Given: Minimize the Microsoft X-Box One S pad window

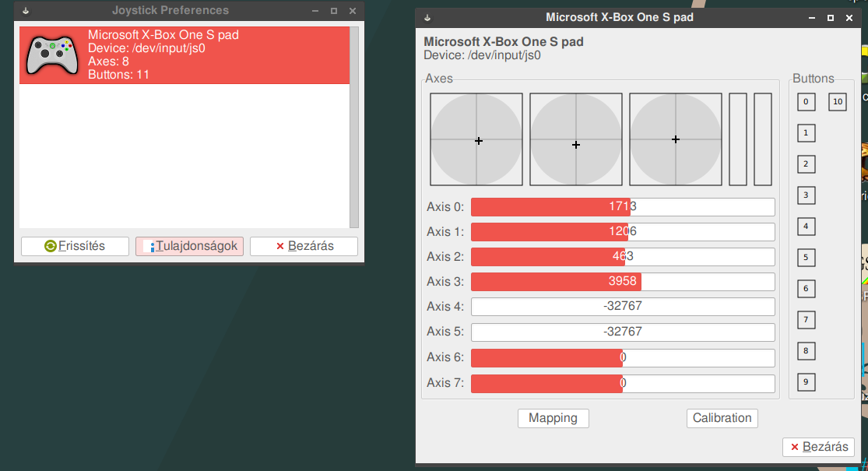Looking at the screenshot, I should tap(811, 18).
